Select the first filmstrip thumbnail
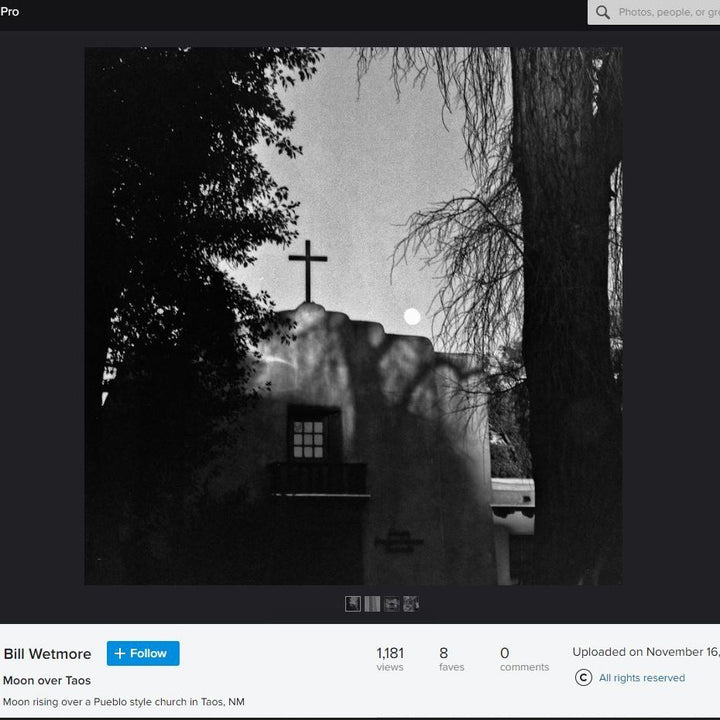 pyautogui.click(x=353, y=604)
